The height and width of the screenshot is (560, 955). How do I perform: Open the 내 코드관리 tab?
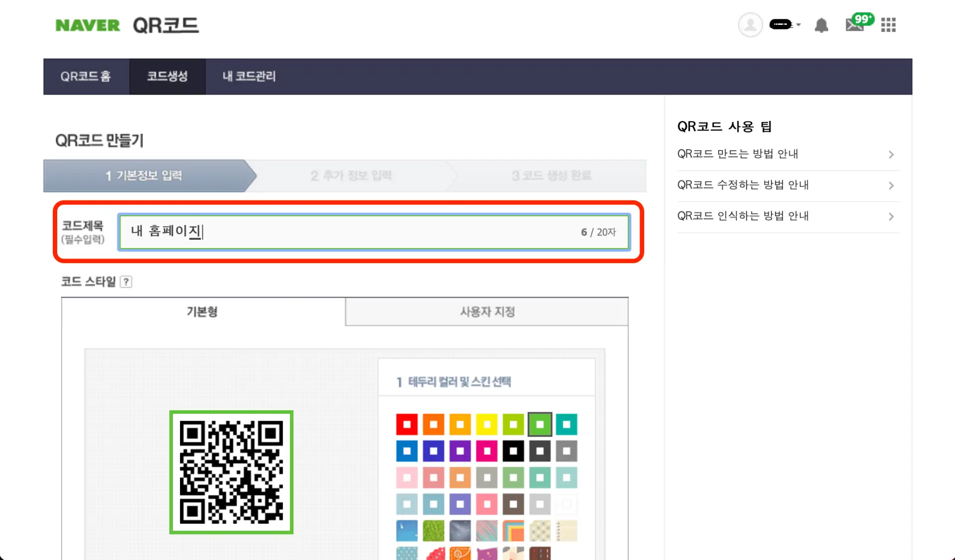249,77
